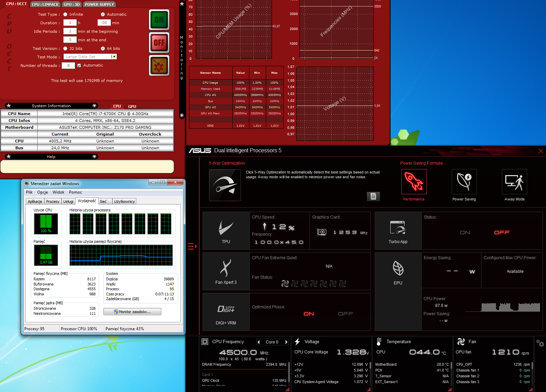Click the Temperature thermometer icon

379,342
